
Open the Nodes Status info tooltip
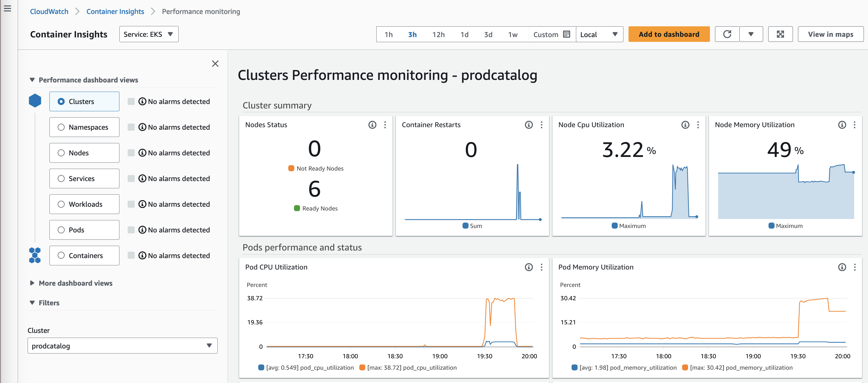tap(372, 125)
